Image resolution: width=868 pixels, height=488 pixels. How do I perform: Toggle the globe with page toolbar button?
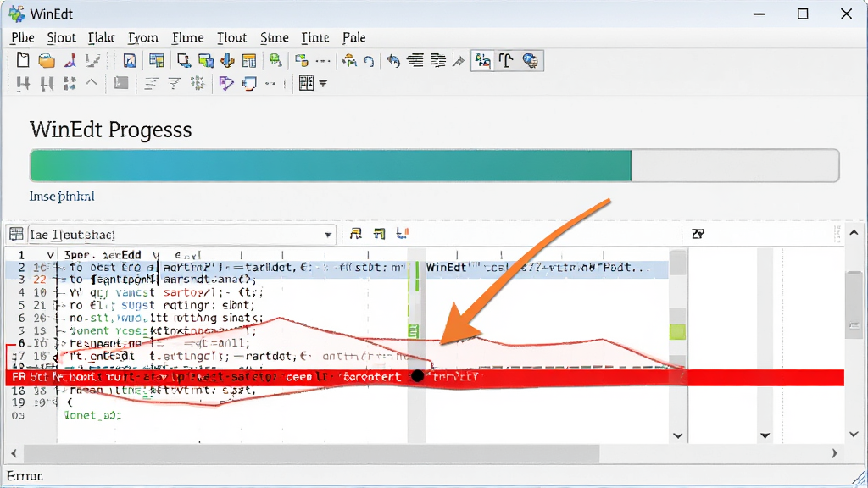tap(531, 60)
